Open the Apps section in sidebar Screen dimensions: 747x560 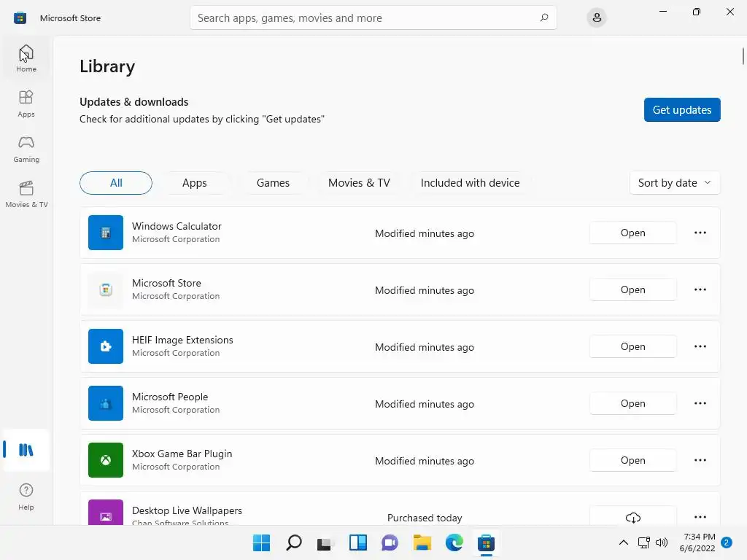point(26,104)
